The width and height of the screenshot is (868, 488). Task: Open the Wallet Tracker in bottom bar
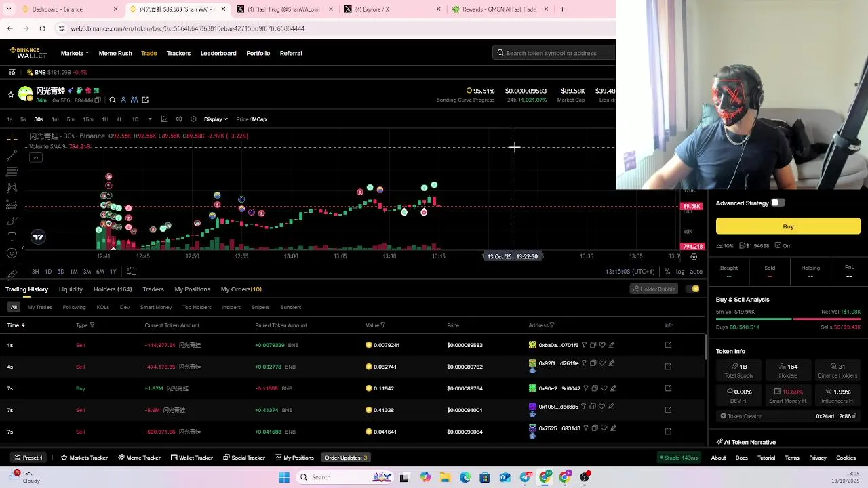(x=192, y=457)
